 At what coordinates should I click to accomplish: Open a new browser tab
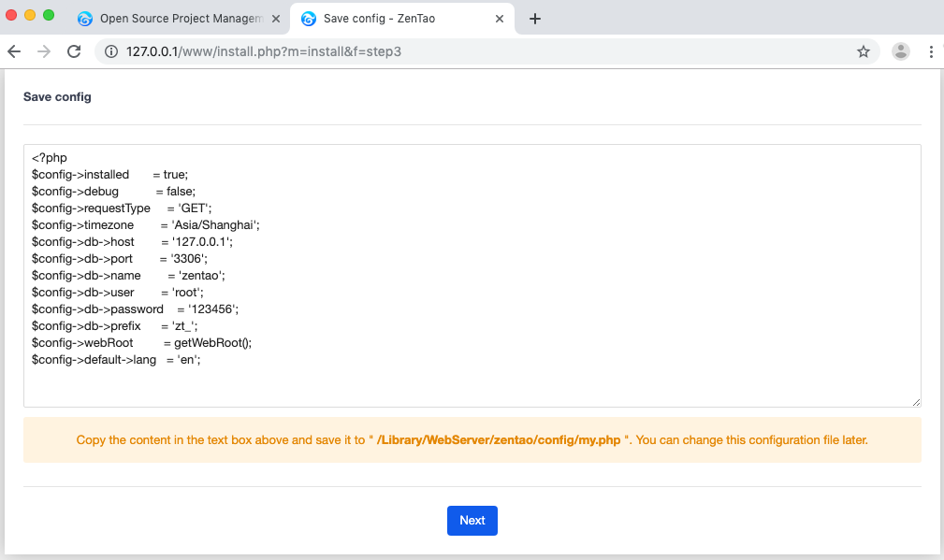(x=535, y=19)
